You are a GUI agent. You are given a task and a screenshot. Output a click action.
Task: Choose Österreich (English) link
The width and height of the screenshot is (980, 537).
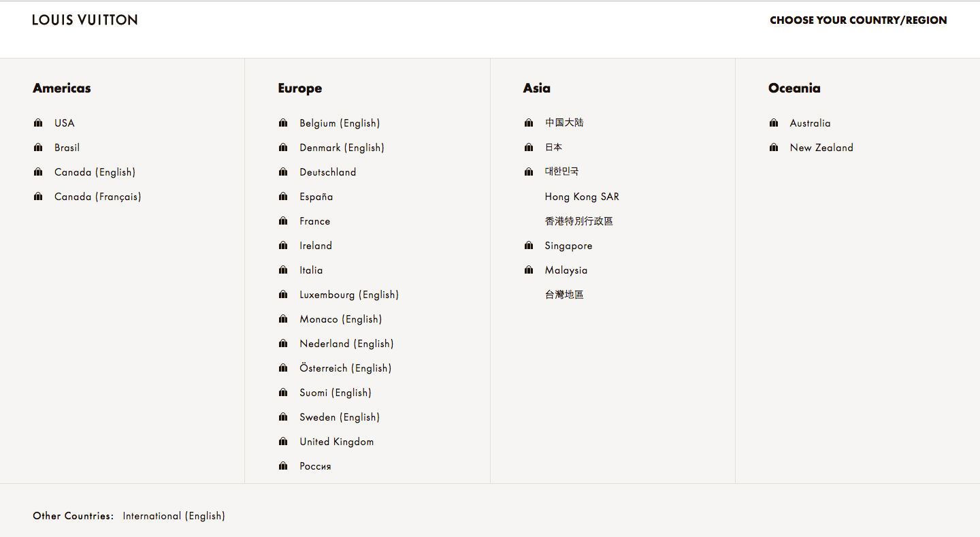(x=346, y=368)
